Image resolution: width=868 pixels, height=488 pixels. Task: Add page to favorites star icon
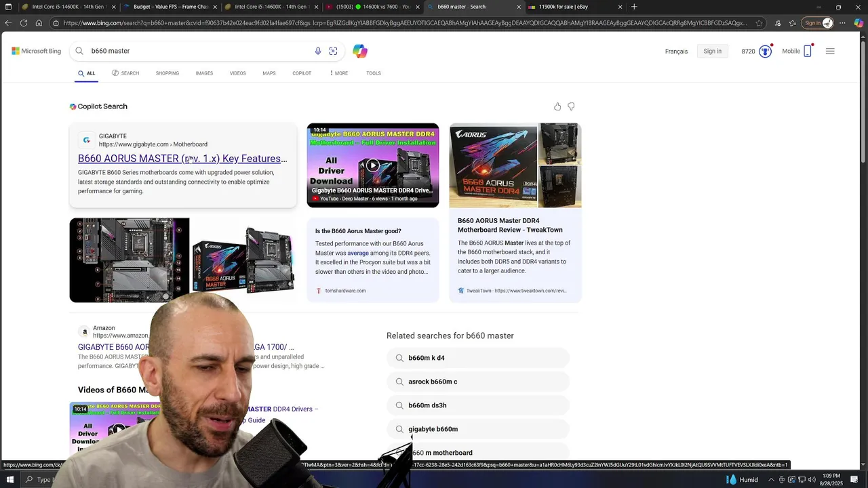[x=759, y=23]
